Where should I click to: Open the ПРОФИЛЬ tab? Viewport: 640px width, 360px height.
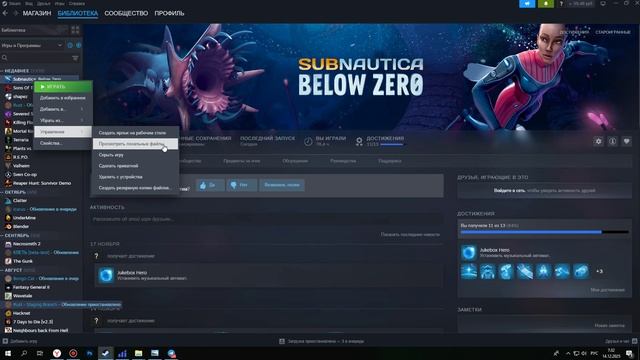[169, 13]
